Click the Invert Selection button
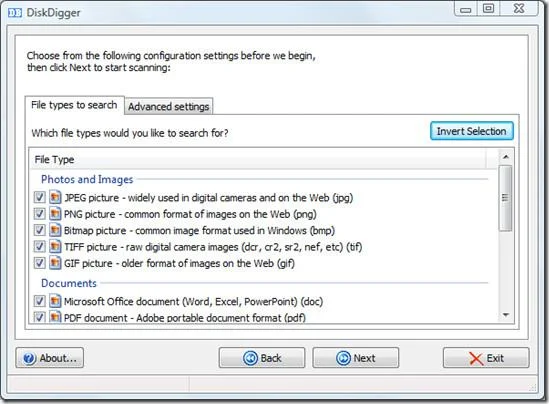Screen dimensions: 549x404 [471, 131]
